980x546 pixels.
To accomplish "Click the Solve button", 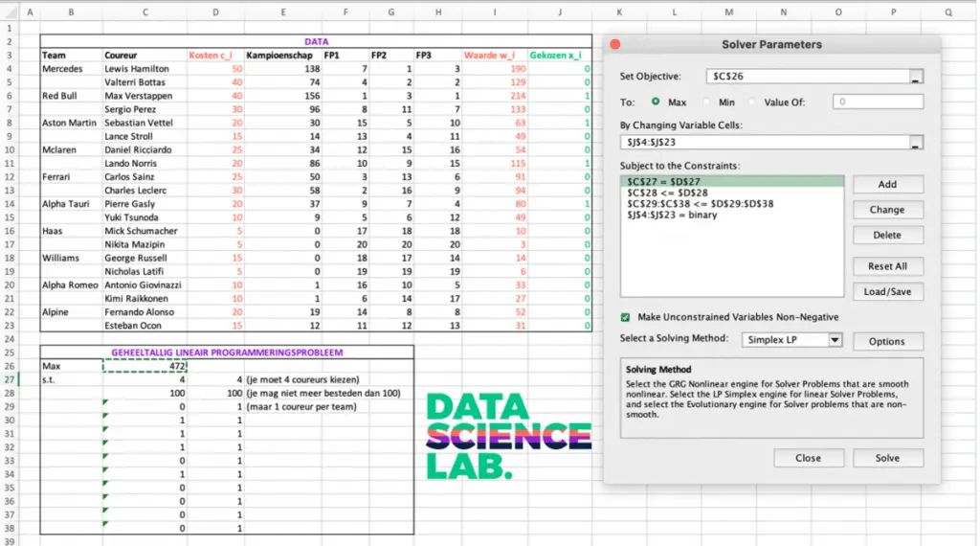I will (x=887, y=458).
